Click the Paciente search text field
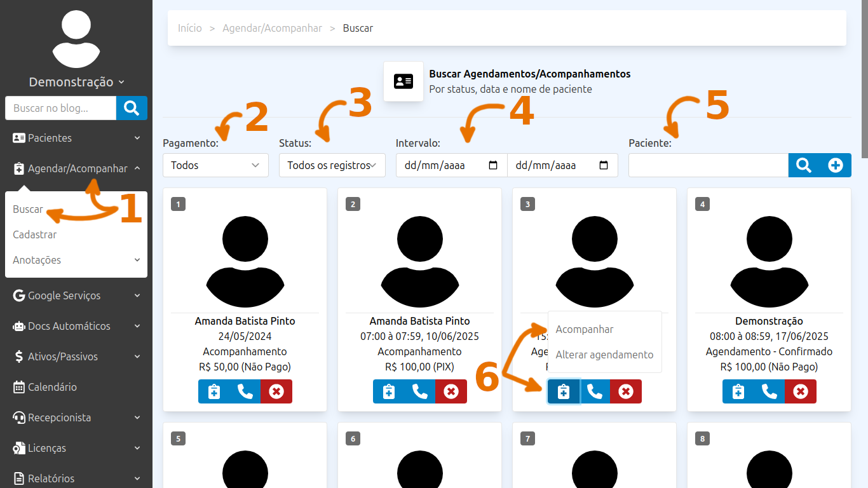This screenshot has width=868, height=488. click(x=708, y=165)
